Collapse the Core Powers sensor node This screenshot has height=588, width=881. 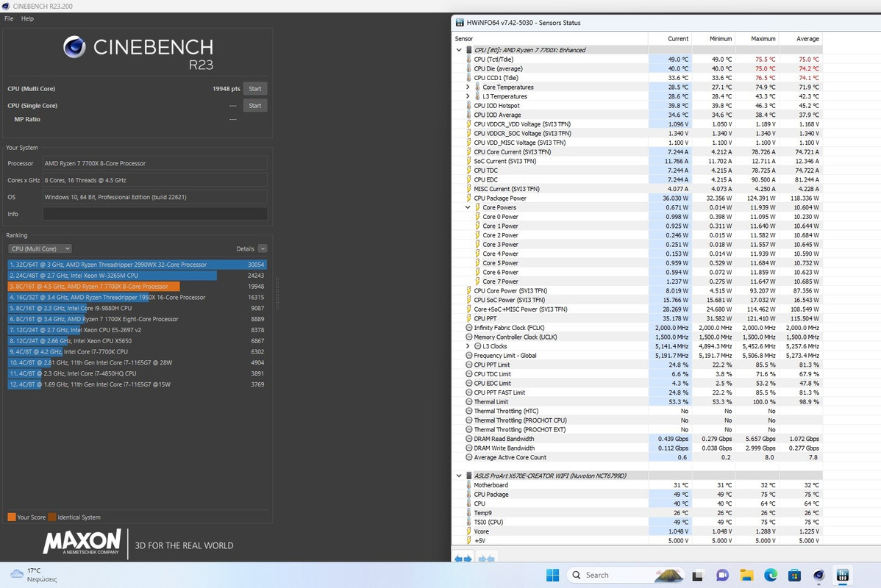(468, 207)
